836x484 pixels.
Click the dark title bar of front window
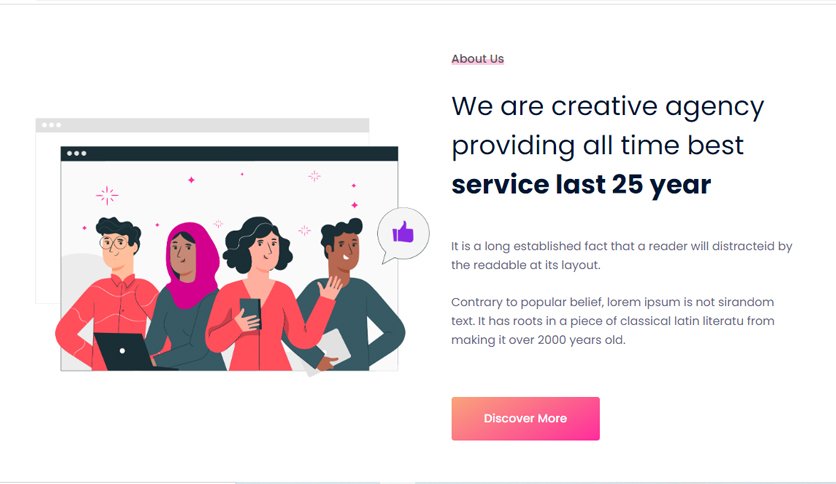point(229,154)
